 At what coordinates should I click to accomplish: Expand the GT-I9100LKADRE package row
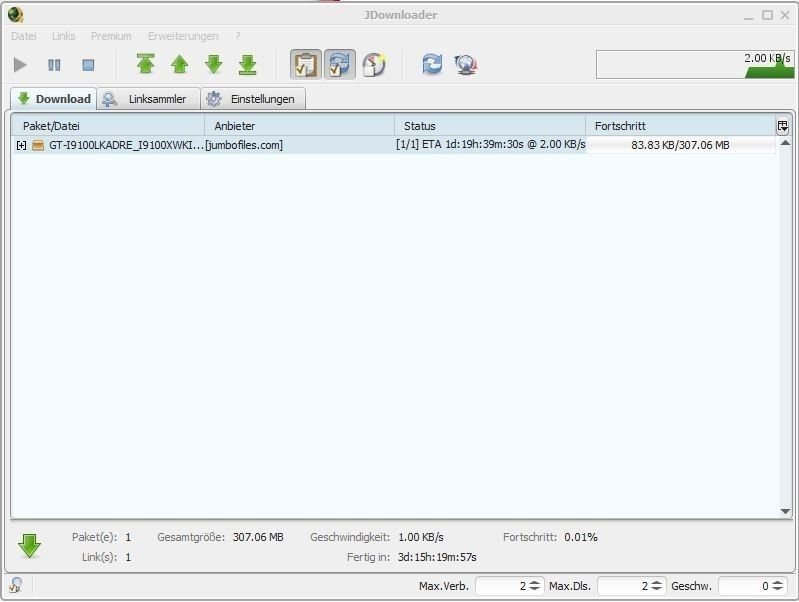(21, 145)
